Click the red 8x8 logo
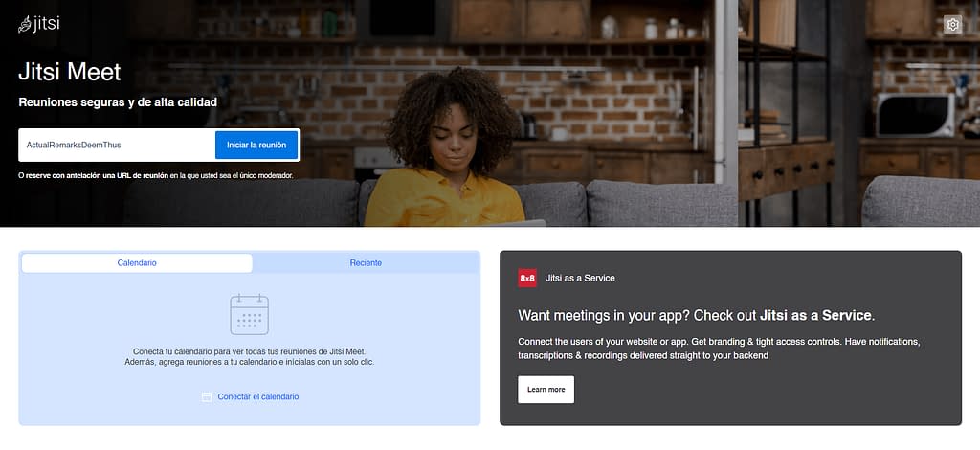 click(x=527, y=278)
